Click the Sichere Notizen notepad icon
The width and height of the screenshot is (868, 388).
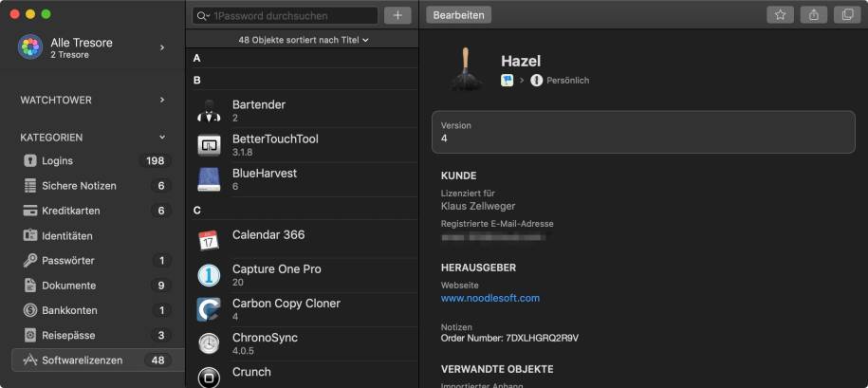point(30,186)
